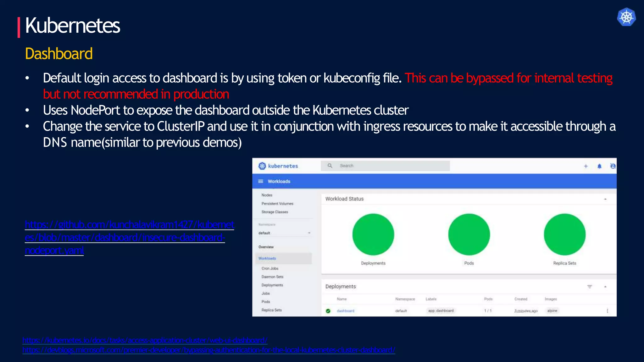This screenshot has height=362, width=644.
Task: Open the kubernetes.io web-ui-dashboard docs link
Action: point(145,340)
